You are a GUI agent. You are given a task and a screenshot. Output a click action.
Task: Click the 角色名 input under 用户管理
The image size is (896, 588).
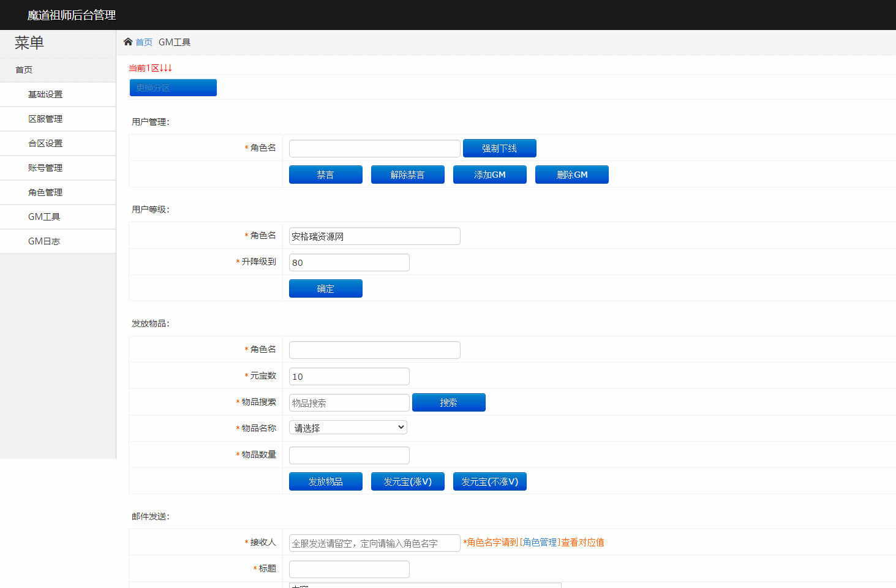374,148
